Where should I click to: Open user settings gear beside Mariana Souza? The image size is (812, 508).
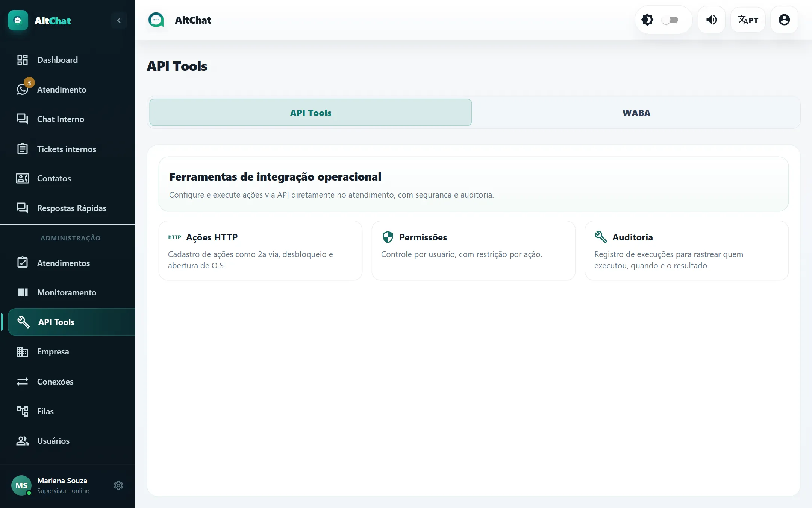pos(118,485)
